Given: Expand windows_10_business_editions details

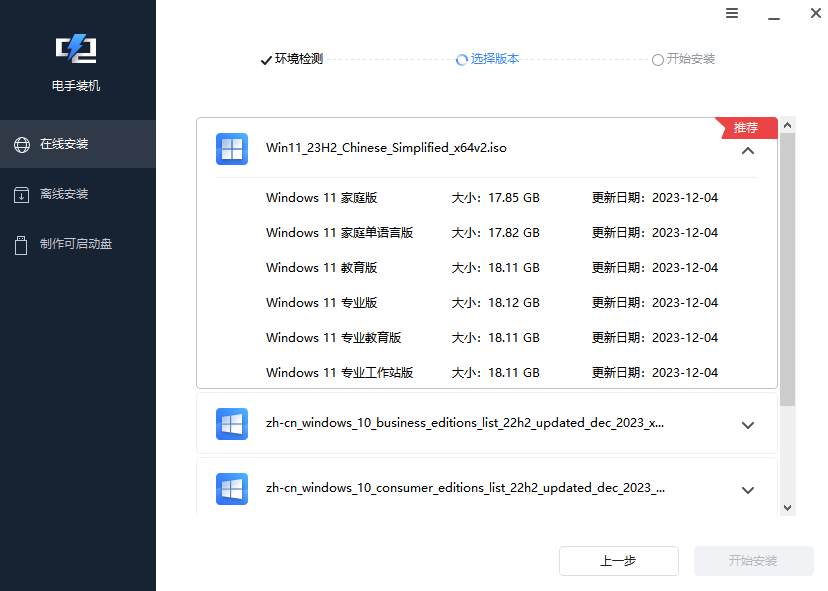Looking at the screenshot, I should click(x=747, y=425).
